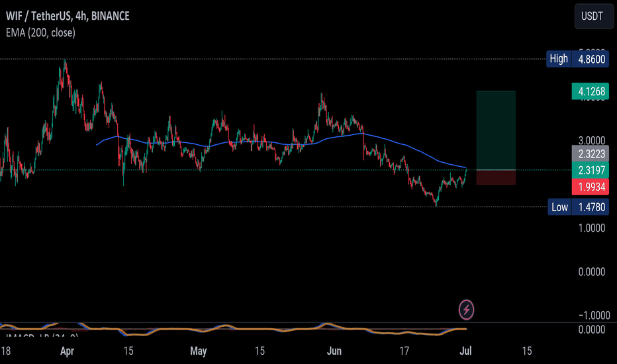Click the EMA (200, close) indicator label
The image size is (617, 364).
pos(40,32)
